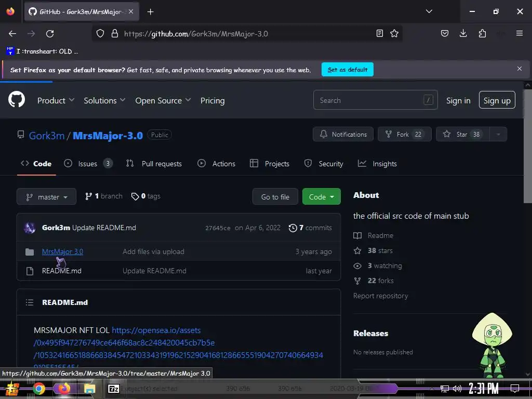Click the address bar URL field

pyautogui.click(x=247, y=34)
